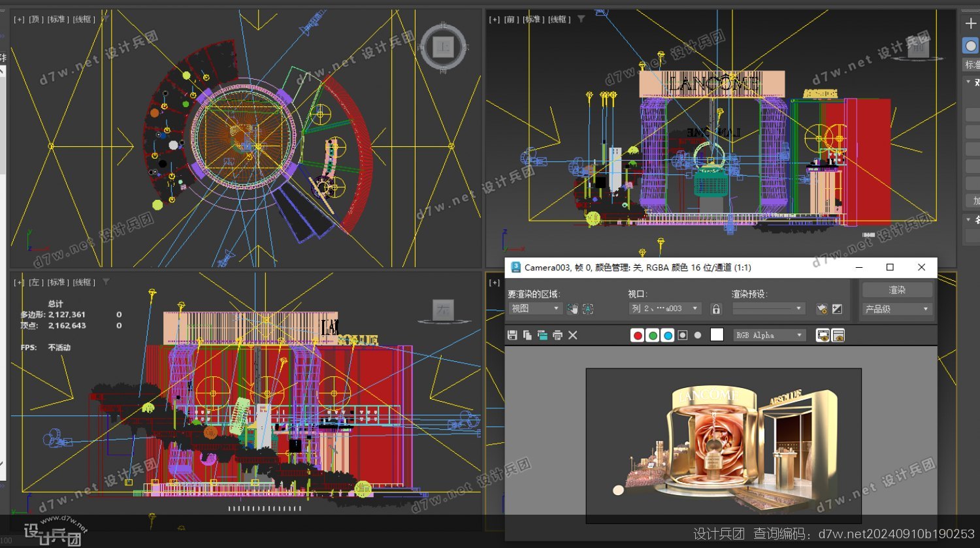Maximize the Camera003 render window
This screenshot has width=980, height=548.
click(x=890, y=267)
